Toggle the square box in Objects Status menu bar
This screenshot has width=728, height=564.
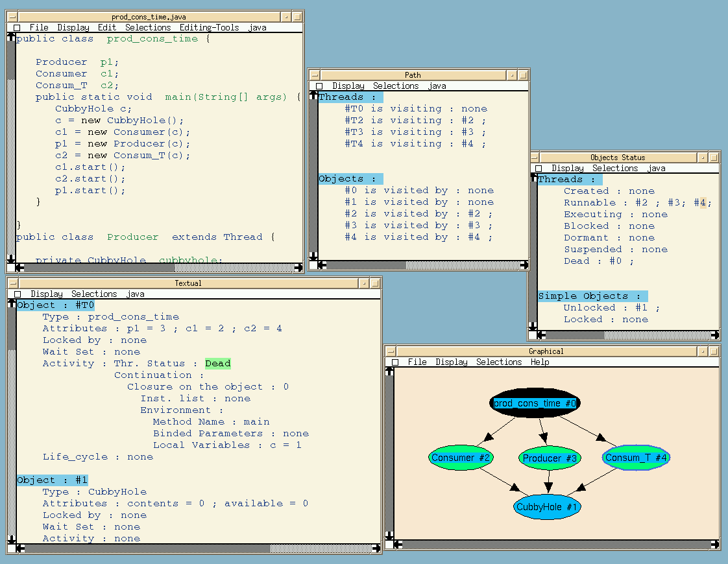[x=539, y=169]
